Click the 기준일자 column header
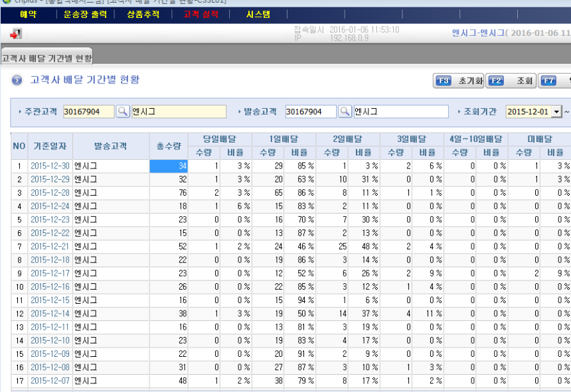This screenshot has height=392, width=571. (x=50, y=146)
